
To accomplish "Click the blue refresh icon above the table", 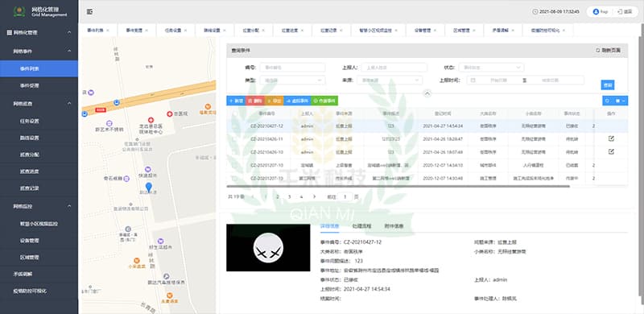I will pos(608,101).
